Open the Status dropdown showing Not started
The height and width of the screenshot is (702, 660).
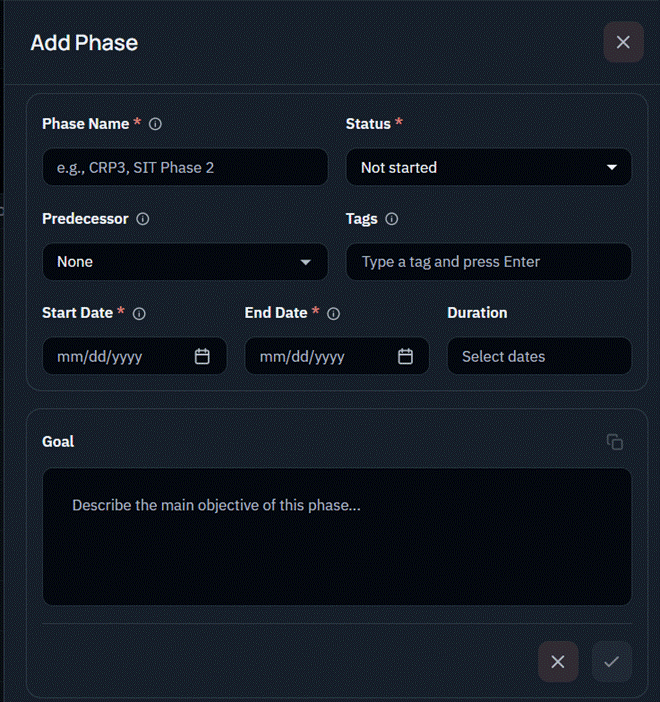click(489, 167)
